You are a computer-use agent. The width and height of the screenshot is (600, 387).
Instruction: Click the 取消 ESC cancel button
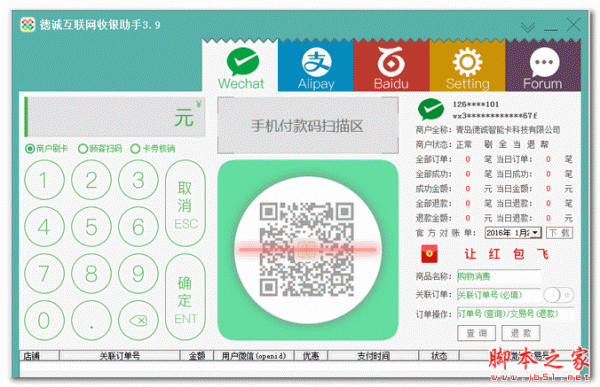(x=185, y=203)
